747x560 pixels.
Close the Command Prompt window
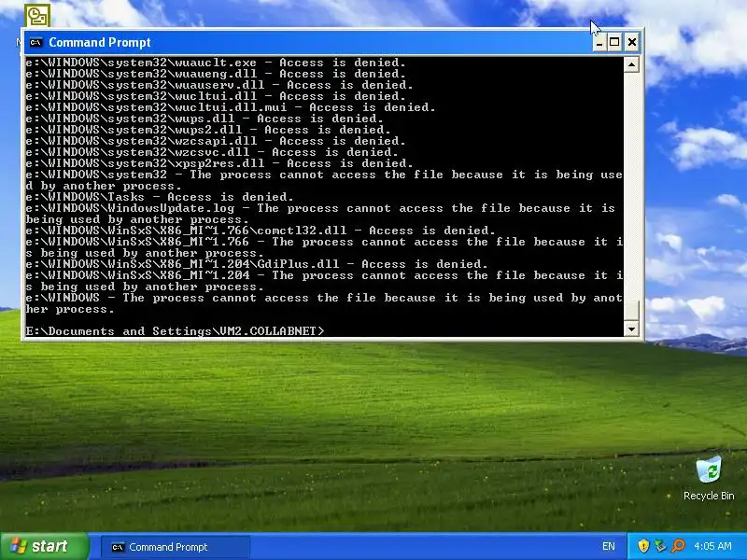point(632,42)
